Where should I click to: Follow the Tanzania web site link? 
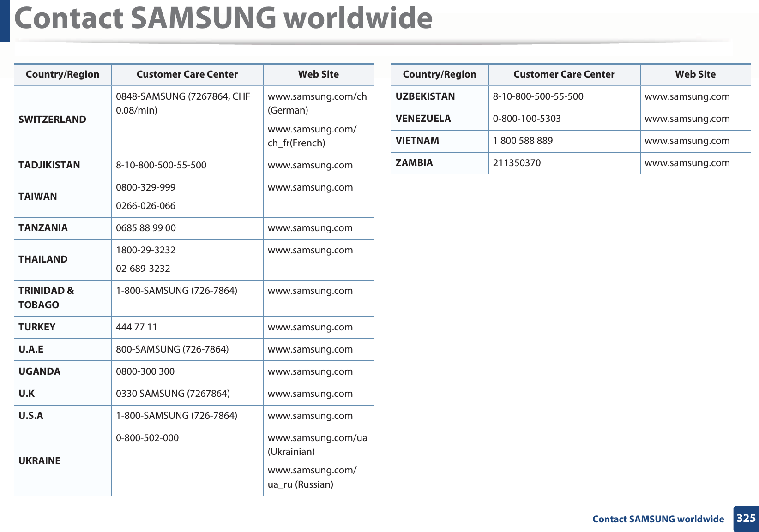click(x=310, y=228)
